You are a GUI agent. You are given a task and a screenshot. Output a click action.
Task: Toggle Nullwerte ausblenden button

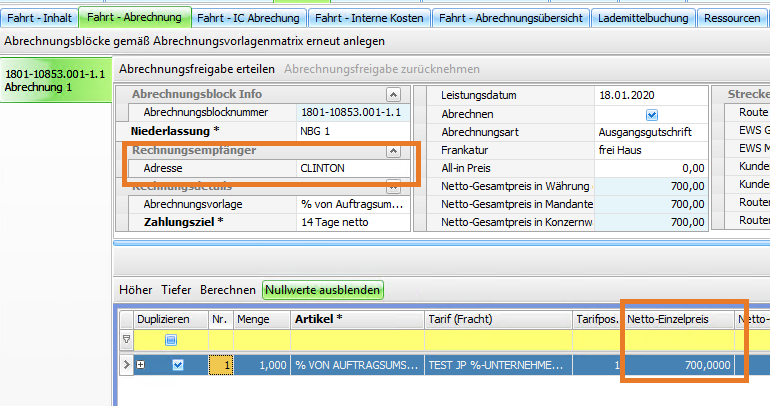click(323, 290)
